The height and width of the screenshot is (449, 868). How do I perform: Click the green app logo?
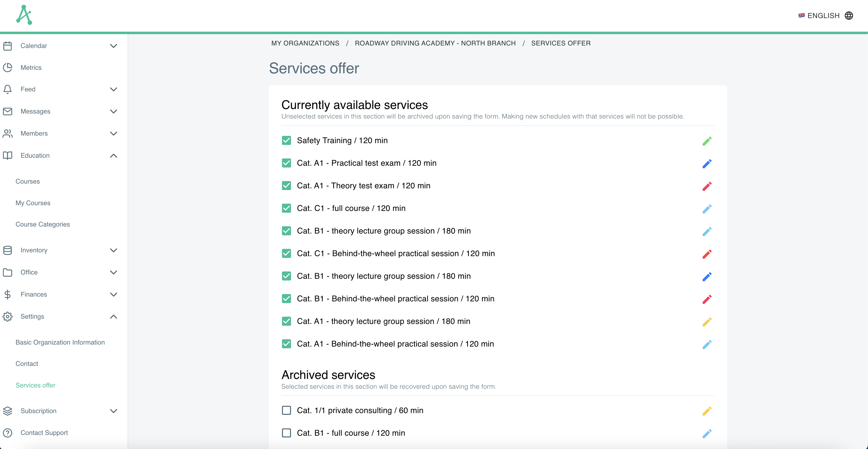(x=24, y=15)
